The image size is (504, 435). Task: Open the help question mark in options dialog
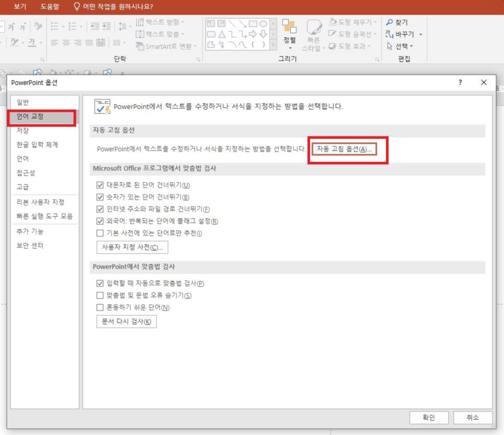[x=460, y=83]
